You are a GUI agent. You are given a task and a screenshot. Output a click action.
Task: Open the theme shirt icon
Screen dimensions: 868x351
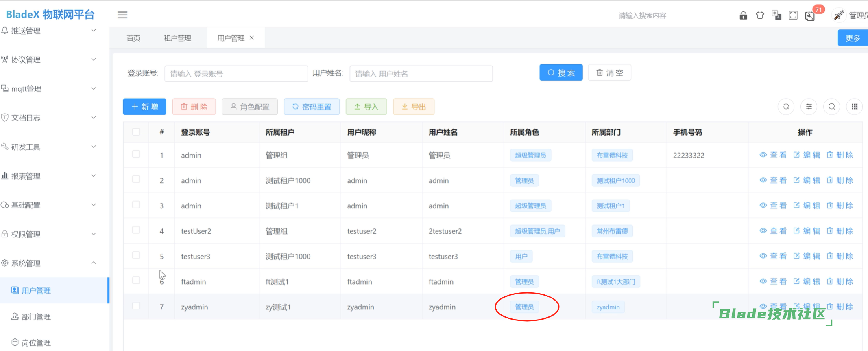pyautogui.click(x=760, y=15)
